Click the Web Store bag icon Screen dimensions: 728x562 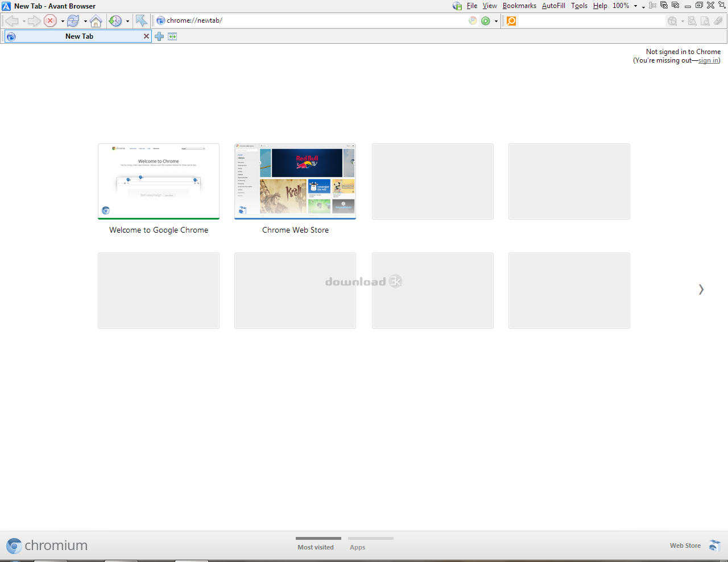714,546
